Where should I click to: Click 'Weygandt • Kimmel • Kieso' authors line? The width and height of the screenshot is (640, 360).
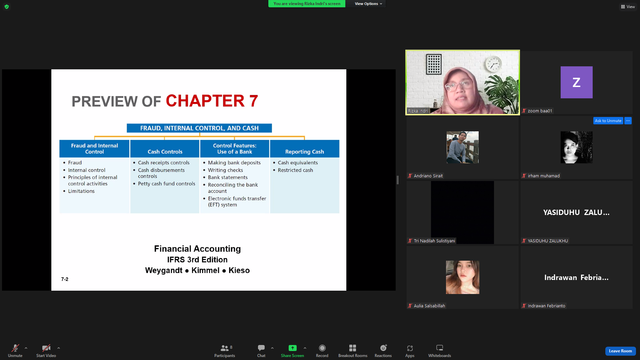point(197,270)
